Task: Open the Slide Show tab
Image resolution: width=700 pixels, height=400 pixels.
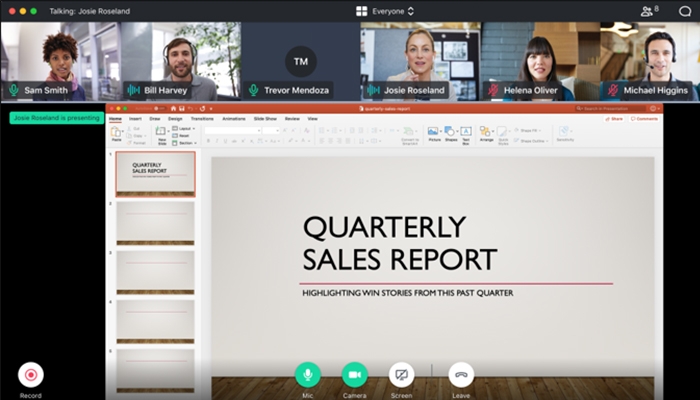Action: click(x=265, y=118)
